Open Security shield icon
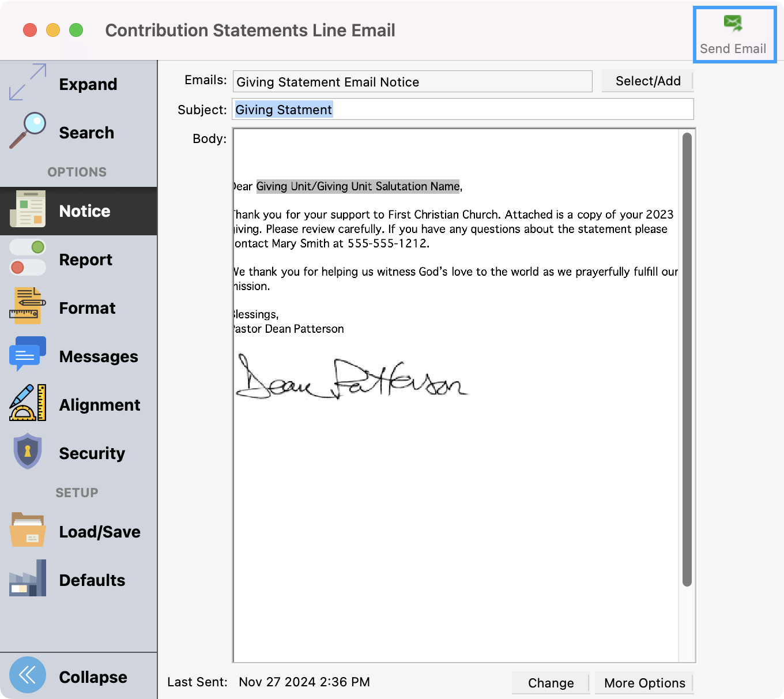Screen dimensions: 784x699 (28, 451)
